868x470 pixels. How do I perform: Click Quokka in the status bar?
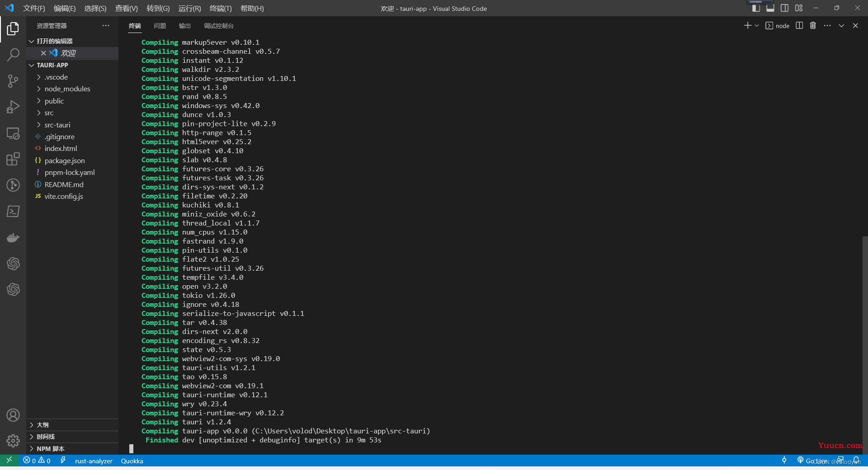[132, 461]
